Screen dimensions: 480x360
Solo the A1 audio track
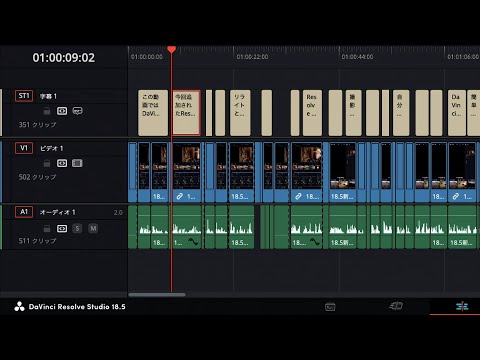(x=77, y=228)
